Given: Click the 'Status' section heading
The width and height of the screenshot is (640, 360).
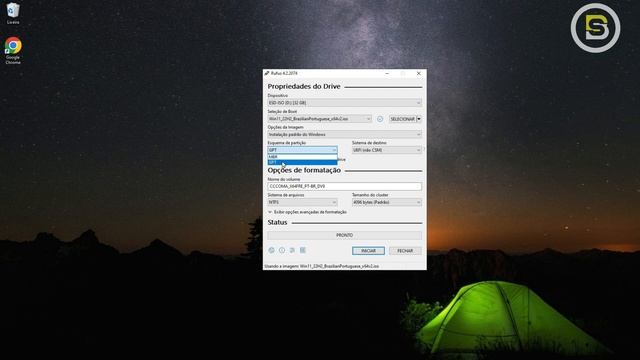Looking at the screenshot, I should (277, 222).
